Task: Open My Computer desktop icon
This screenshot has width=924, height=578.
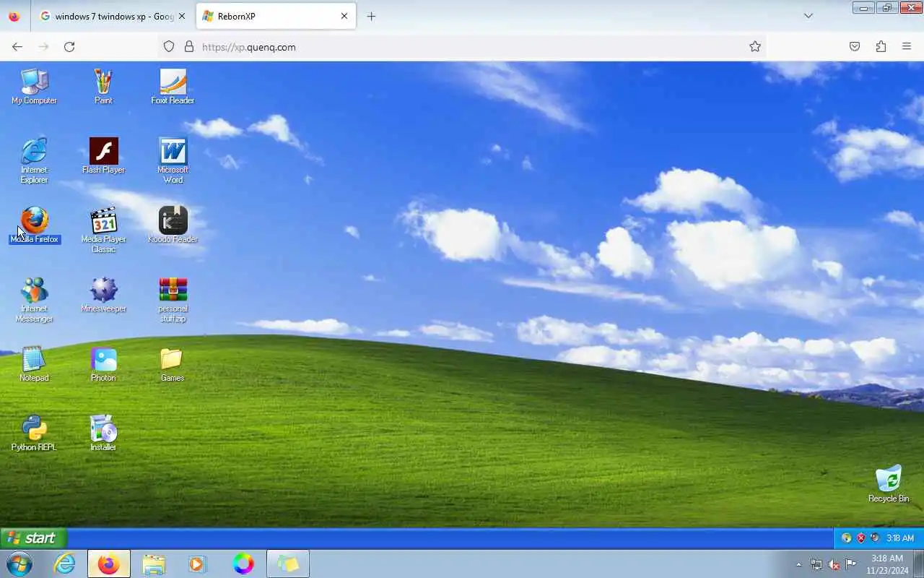Action: (34, 87)
